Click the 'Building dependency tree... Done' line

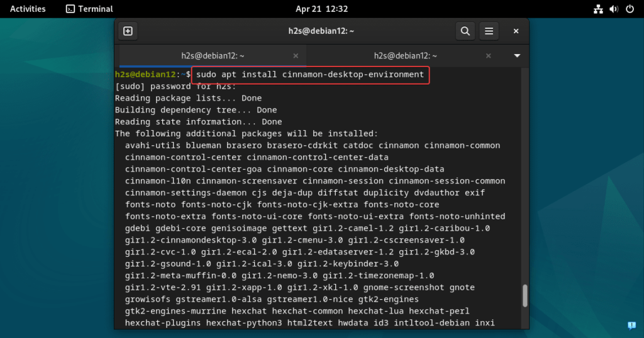pos(196,110)
